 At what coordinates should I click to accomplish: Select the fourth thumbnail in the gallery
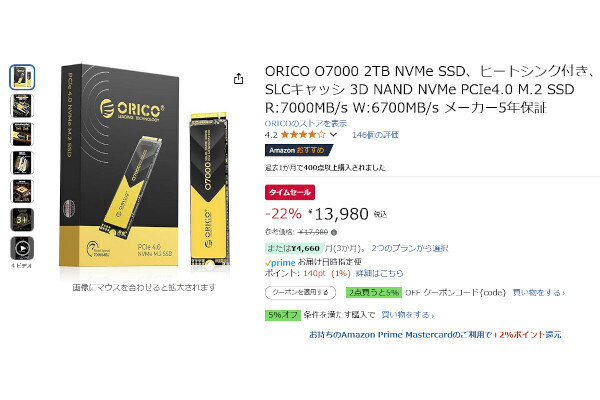click(x=22, y=163)
